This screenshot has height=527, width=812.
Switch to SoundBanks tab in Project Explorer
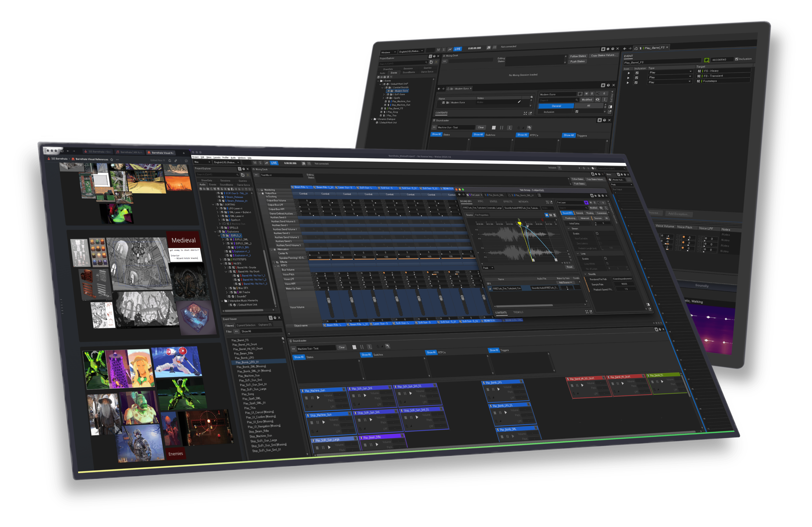(226, 185)
